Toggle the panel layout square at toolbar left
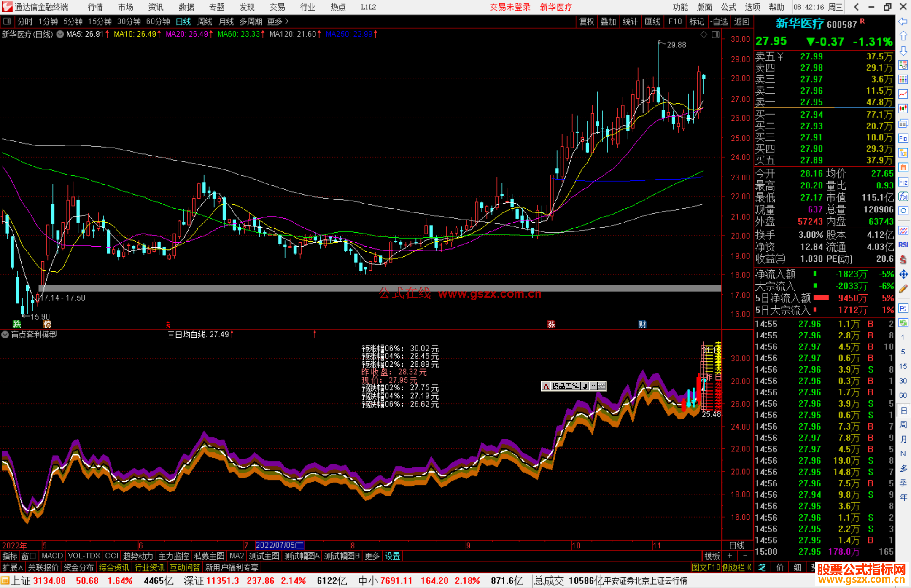The height and width of the screenshot is (588, 911). 7,21
